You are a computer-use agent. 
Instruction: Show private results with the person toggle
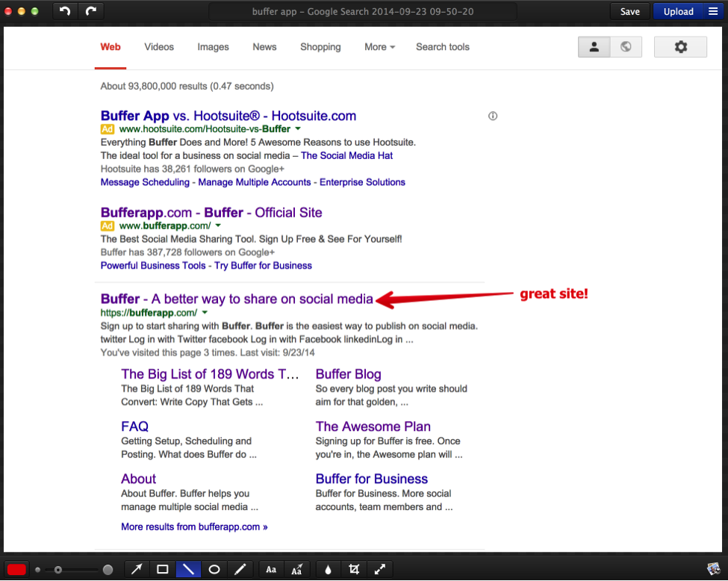(594, 46)
